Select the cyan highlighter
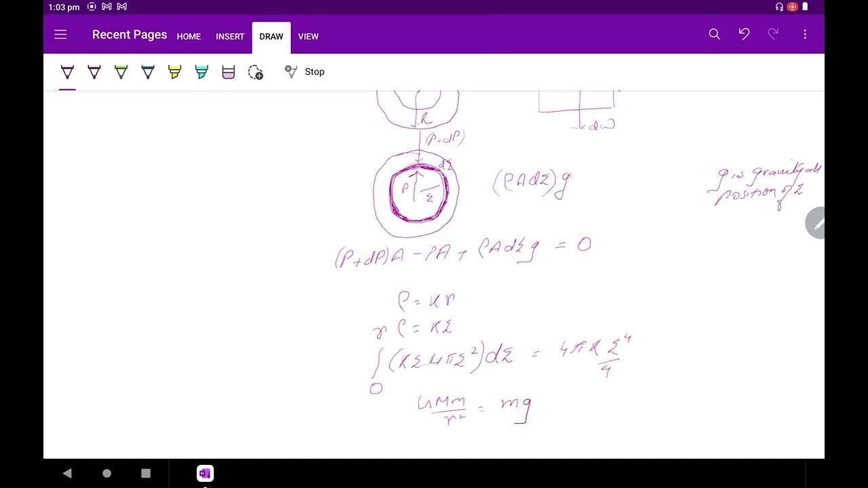 [x=201, y=72]
